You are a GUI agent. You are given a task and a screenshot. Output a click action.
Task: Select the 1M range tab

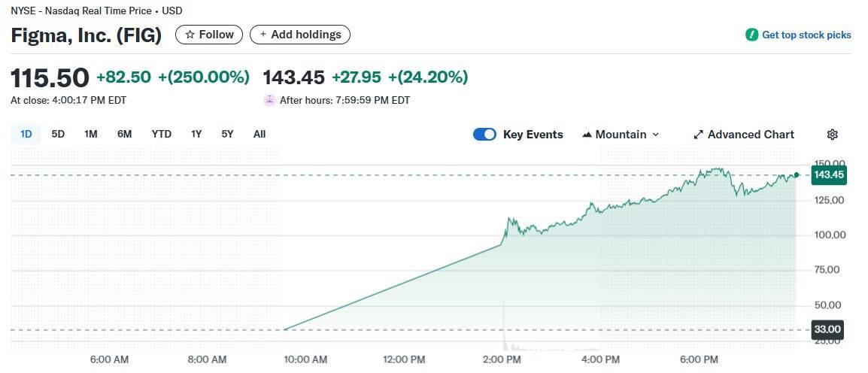[91, 134]
